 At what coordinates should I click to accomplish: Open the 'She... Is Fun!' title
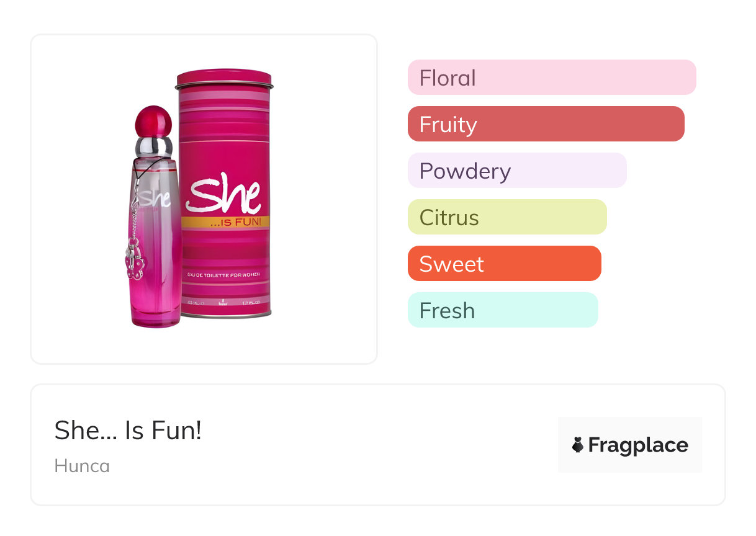tap(128, 431)
